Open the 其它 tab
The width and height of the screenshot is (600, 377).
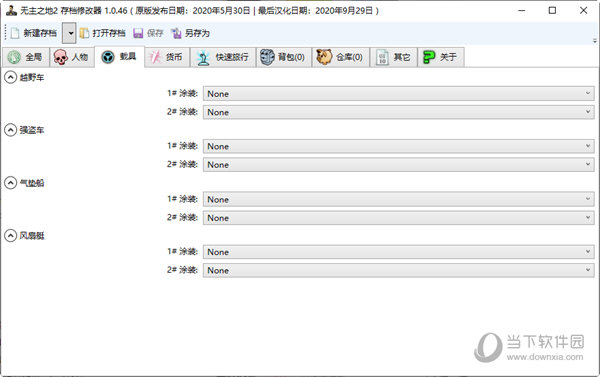tap(393, 57)
